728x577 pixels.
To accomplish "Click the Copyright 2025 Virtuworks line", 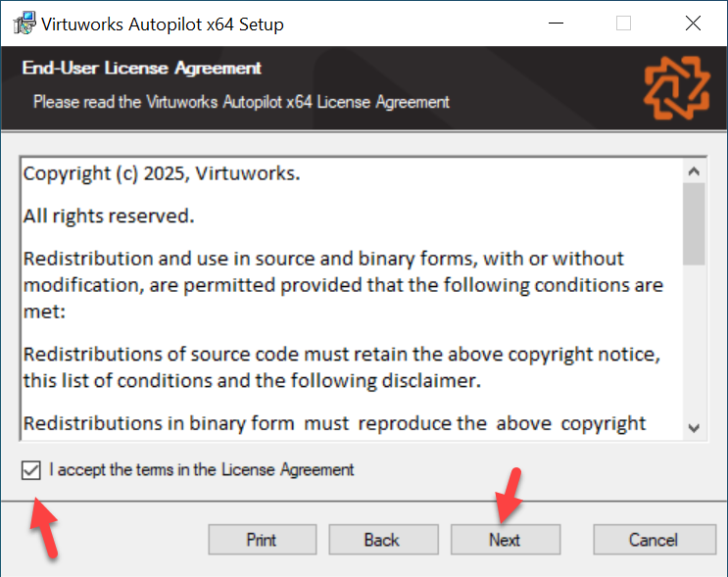I will (x=162, y=173).
